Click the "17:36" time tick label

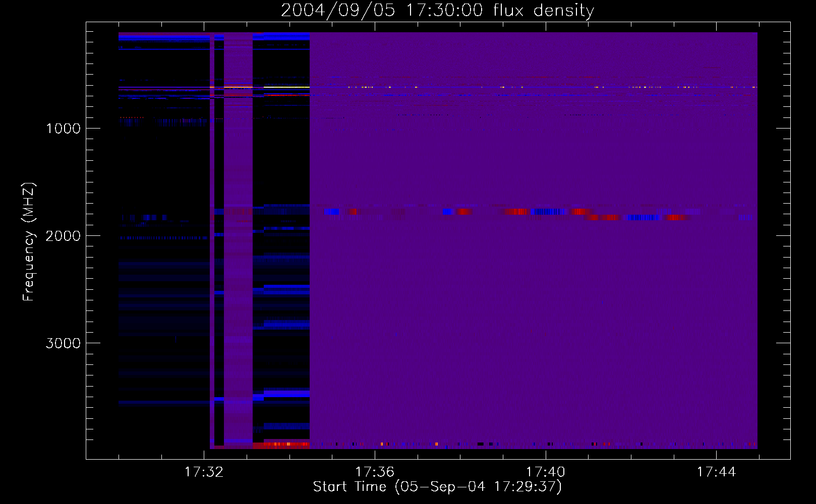pyautogui.click(x=375, y=472)
